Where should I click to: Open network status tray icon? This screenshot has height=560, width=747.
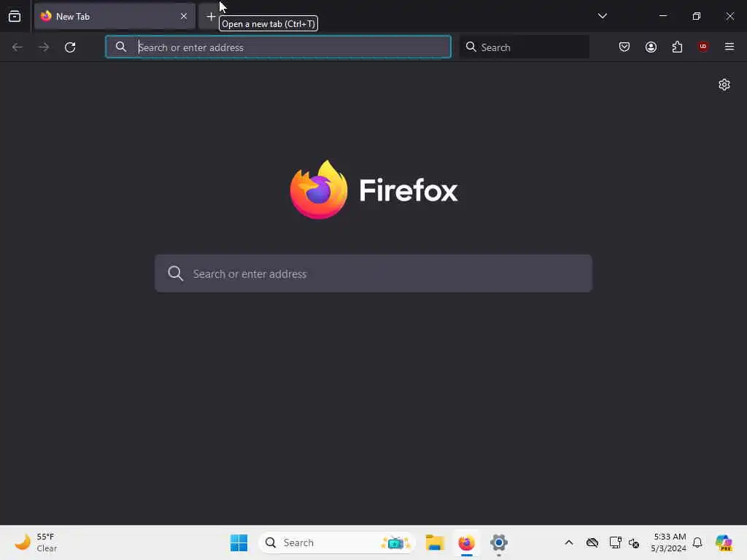pos(615,542)
